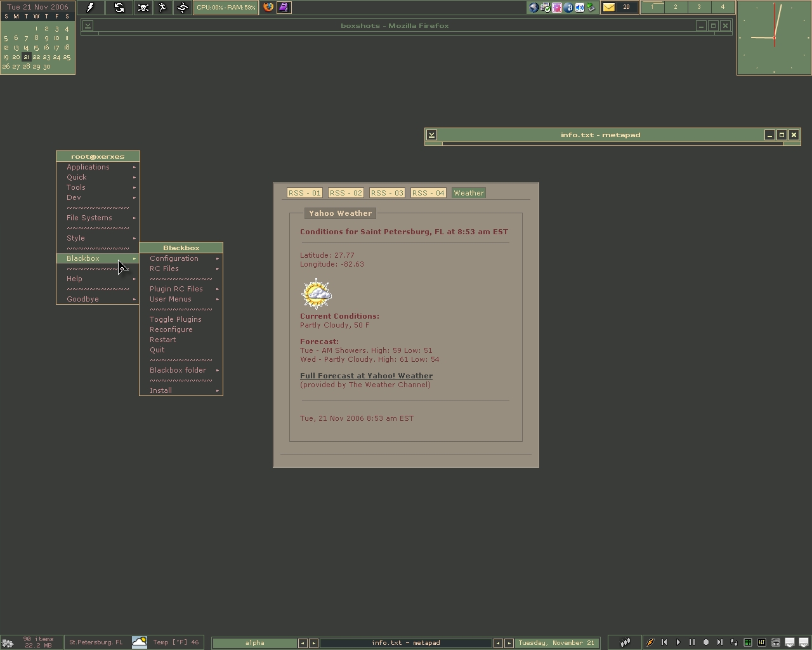Open the speaker volume tray icon
812x650 pixels.
tap(580, 8)
